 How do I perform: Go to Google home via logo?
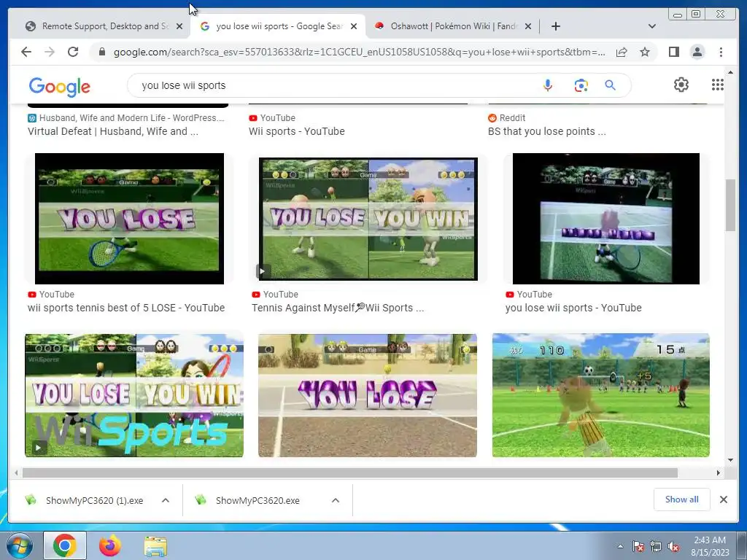tap(60, 87)
